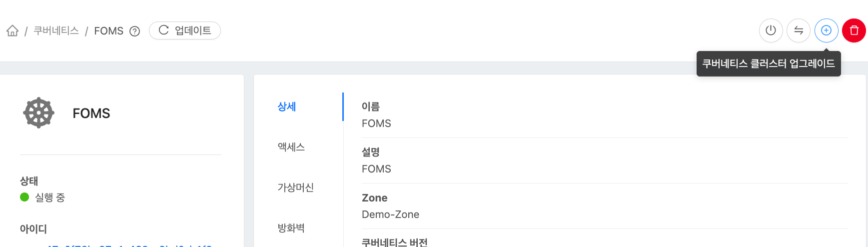
Task: Click the 쿠버네티스 클러스터 업그레이드 tooltip
Action: (768, 63)
